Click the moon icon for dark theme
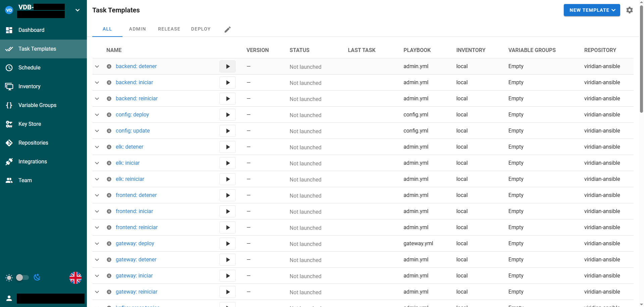Image resolution: width=644 pixels, height=307 pixels. pos(37,277)
